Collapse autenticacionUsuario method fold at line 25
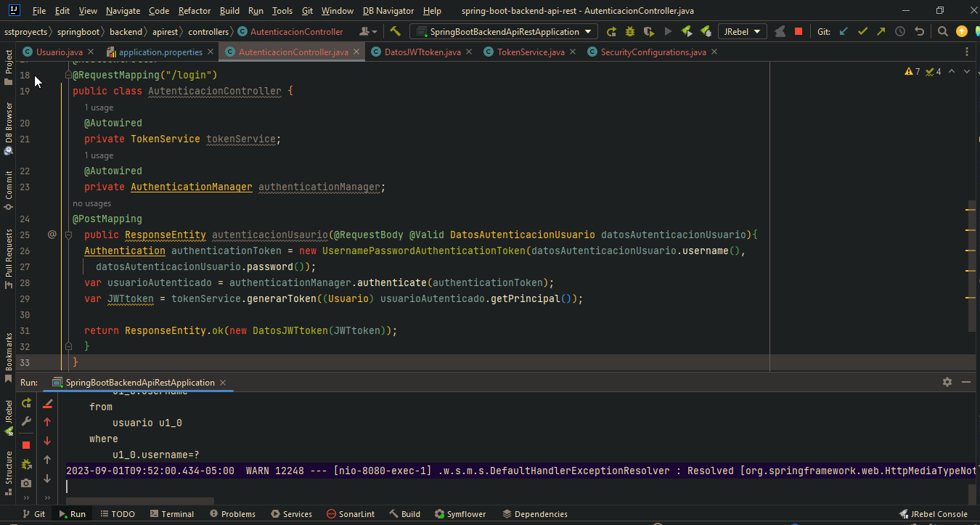Screen dimensions: 980x525 pos(68,235)
